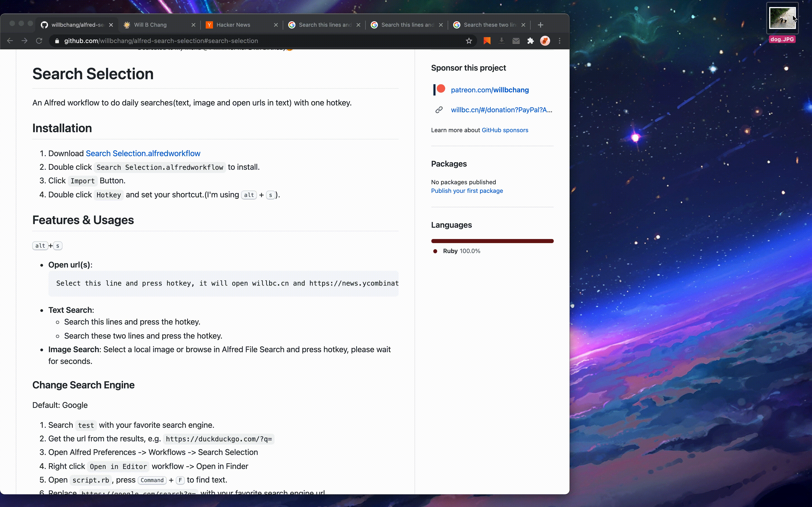Click the patreon.com/willbchang sponsor link
This screenshot has height=507, width=812.
click(490, 89)
